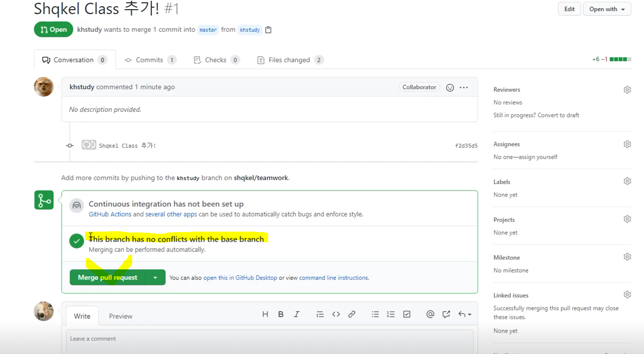
Task: Insert a task list
Action: click(x=407, y=314)
